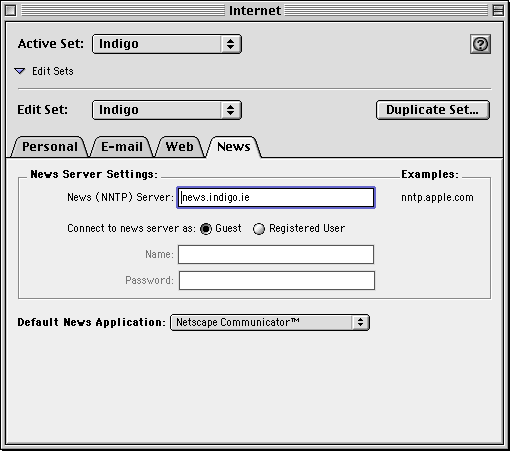
Task: Open the Active Set dropdown
Action: coord(167,44)
